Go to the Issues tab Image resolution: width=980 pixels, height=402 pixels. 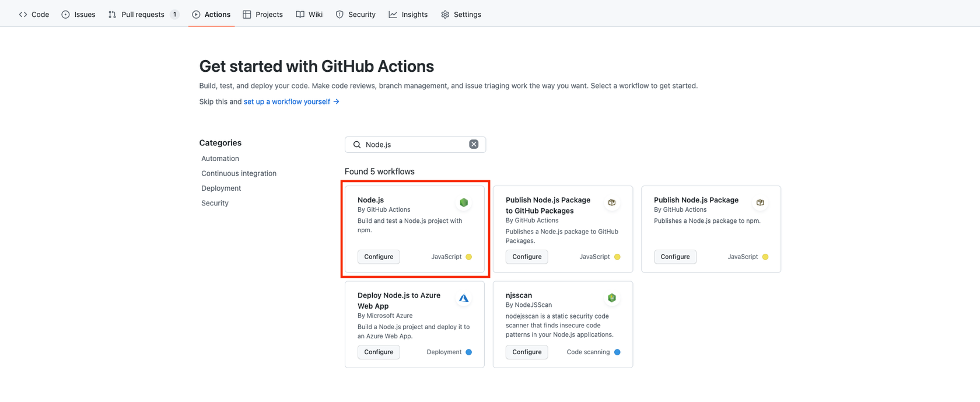tap(78, 15)
